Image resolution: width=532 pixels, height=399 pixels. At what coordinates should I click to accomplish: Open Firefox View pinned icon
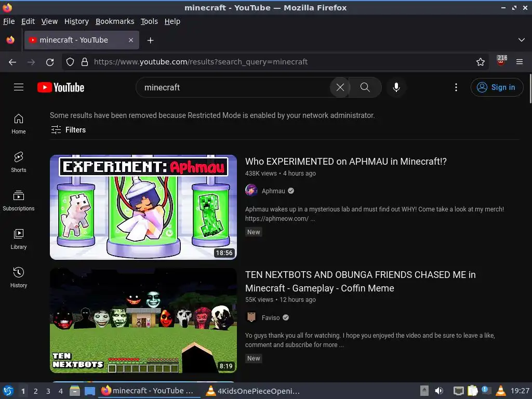(10, 40)
